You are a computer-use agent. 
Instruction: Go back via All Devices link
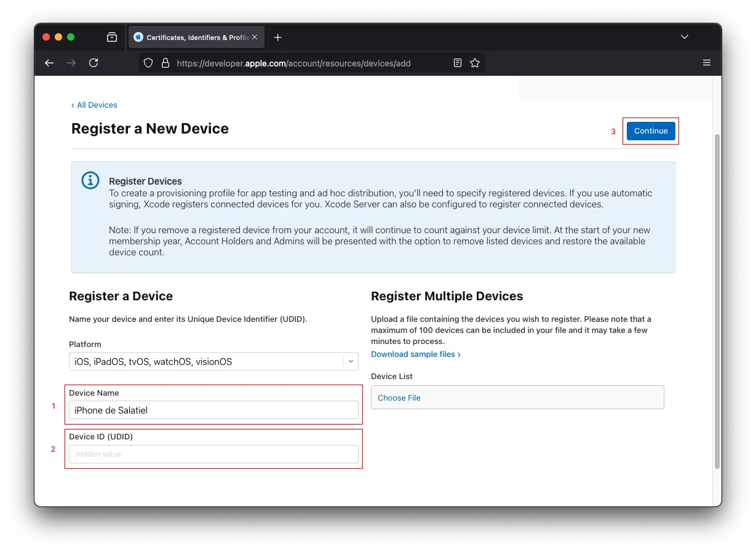94,105
